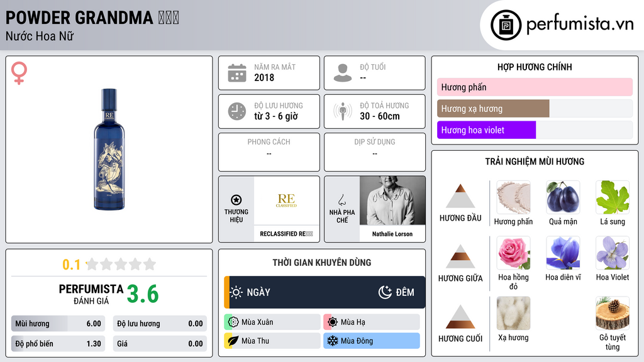Image resolution: width=644 pixels, height=362 pixels.
Task: Click the Hương cuối pyramid icon
Action: [460, 317]
